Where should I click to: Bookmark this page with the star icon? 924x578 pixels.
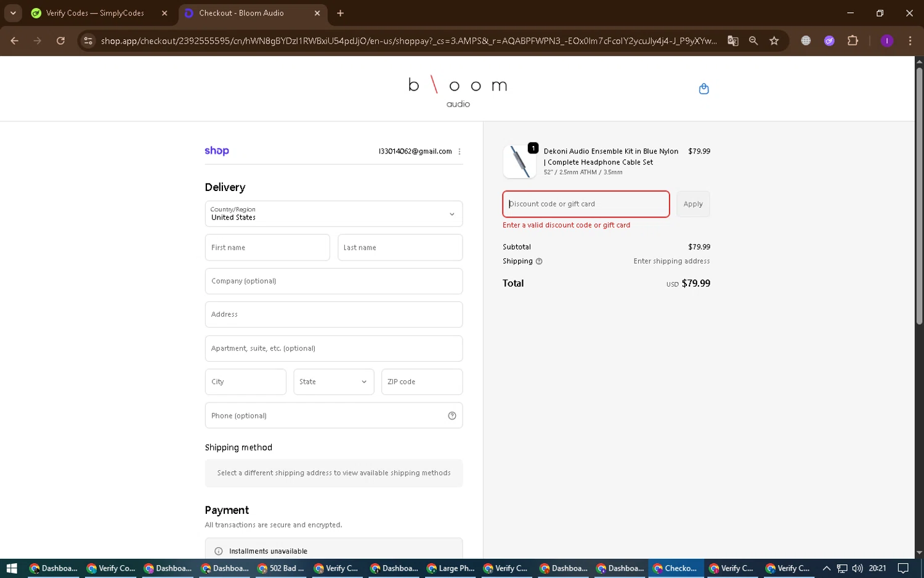(774, 41)
